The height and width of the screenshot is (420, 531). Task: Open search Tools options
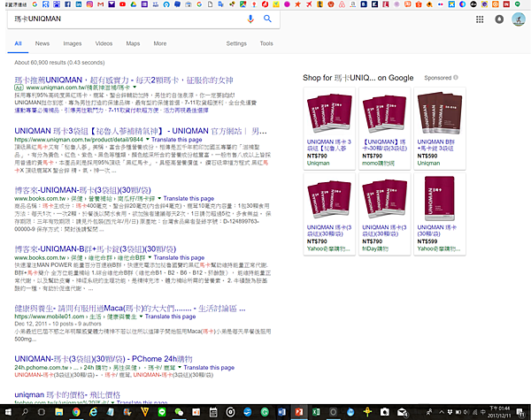pyautogui.click(x=266, y=43)
